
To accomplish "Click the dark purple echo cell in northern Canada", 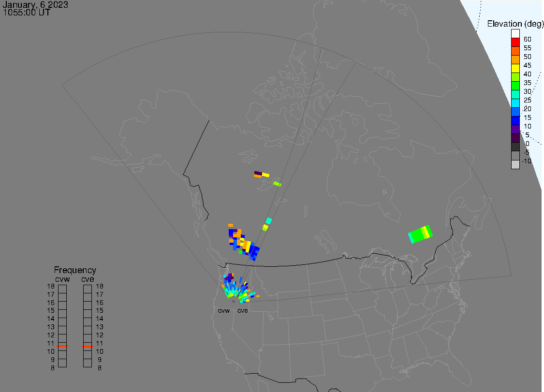I will click(258, 173).
